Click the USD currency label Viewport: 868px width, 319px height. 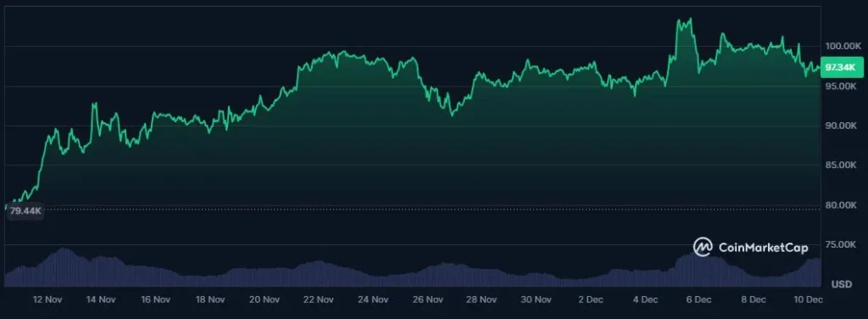[x=842, y=284]
